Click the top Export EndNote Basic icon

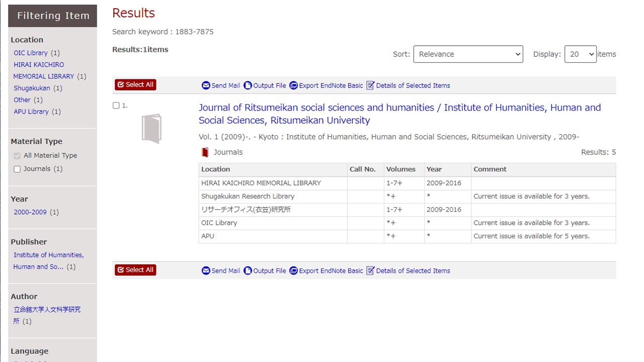pos(293,85)
